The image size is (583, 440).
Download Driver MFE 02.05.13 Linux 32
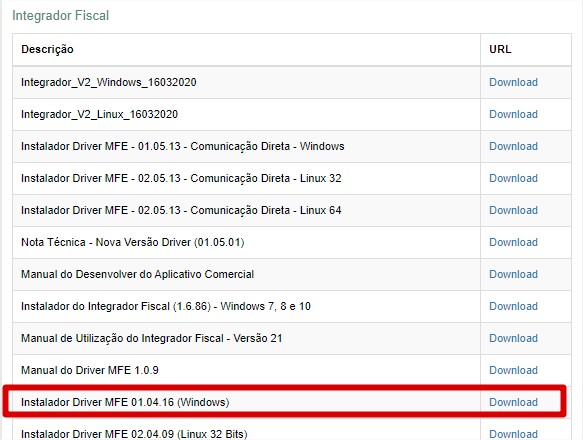[x=513, y=178]
